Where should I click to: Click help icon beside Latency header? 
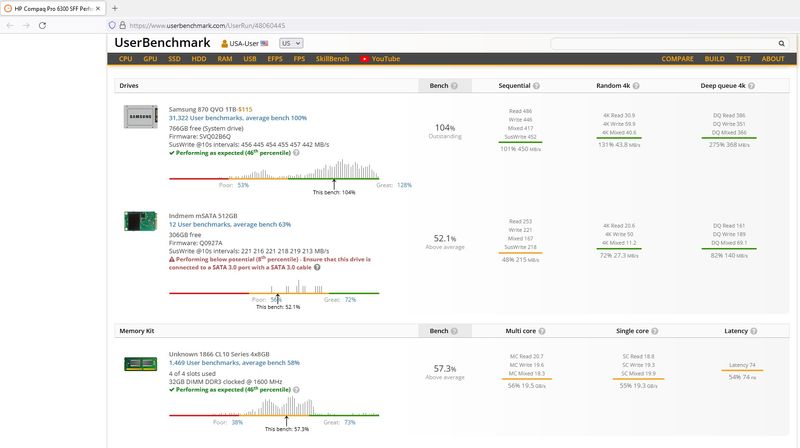click(x=754, y=331)
